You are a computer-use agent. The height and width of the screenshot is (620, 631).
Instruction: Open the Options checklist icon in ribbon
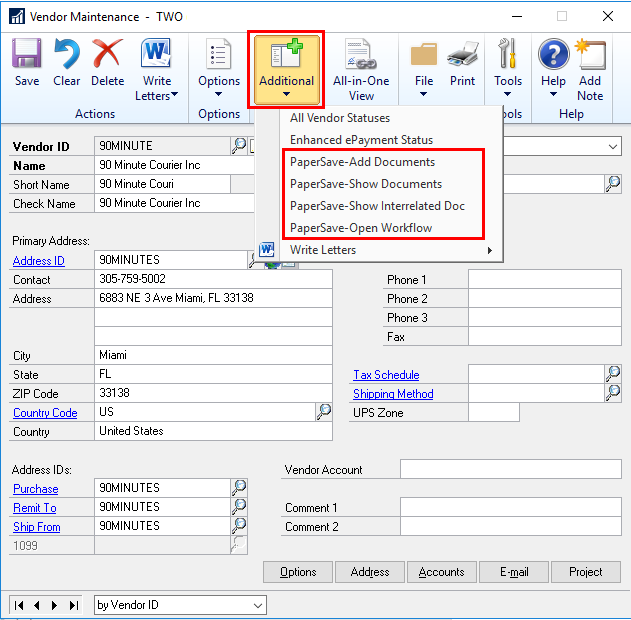219,53
